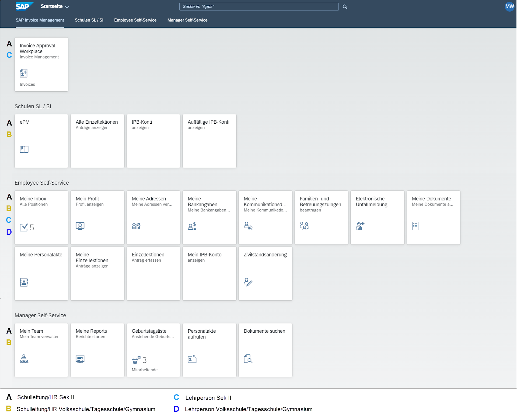Select the Manager Self-Service tab
The width and height of the screenshot is (517, 420).
(x=187, y=20)
